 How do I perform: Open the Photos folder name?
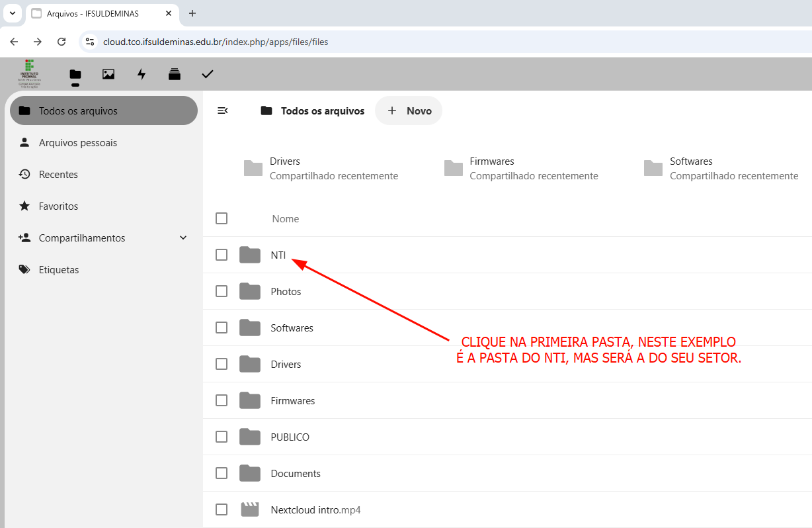pyautogui.click(x=286, y=291)
